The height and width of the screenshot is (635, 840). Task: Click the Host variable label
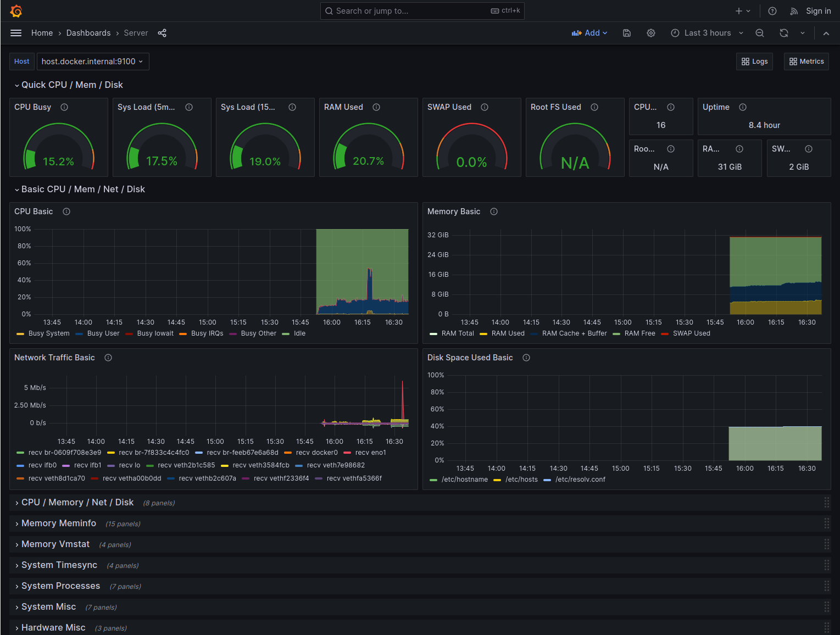tap(22, 62)
